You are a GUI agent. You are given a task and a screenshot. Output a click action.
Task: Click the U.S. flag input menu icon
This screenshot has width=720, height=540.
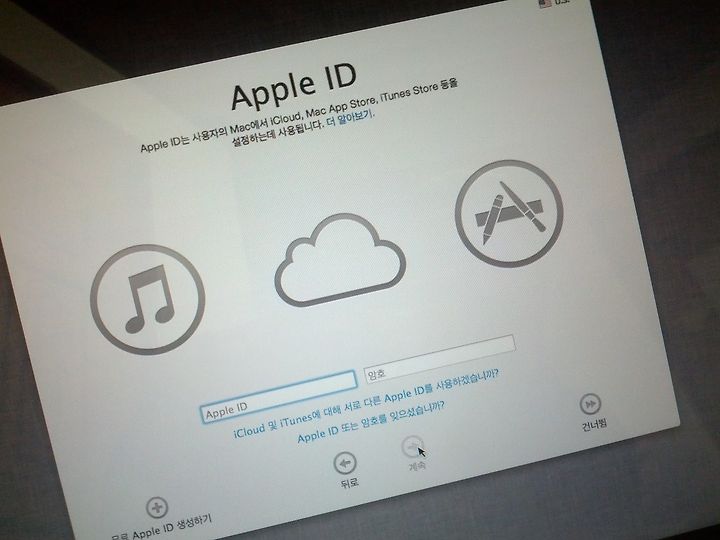(545, 3)
